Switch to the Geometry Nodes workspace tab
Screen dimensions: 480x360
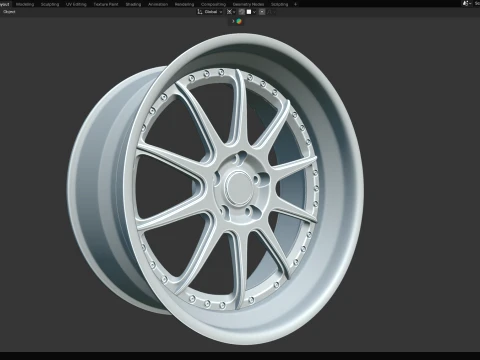[248, 4]
